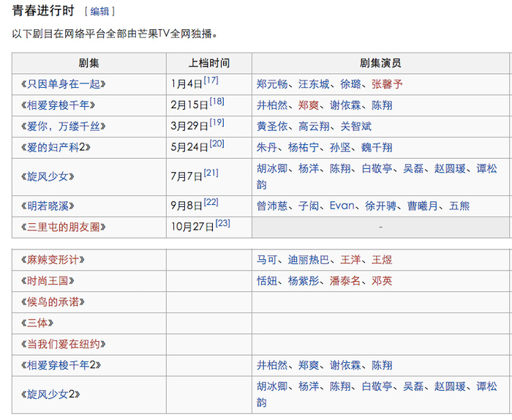512x420 pixels.
Task: Jump to citation 20 after 5月24日
Action: point(217,143)
